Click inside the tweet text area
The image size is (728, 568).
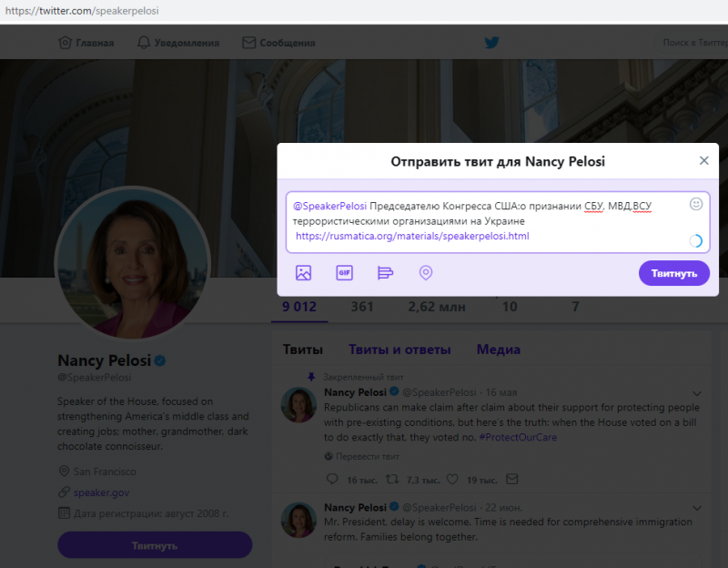pyautogui.click(x=498, y=222)
